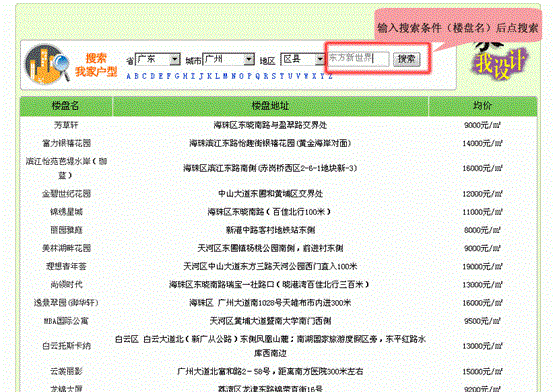The width and height of the screenshot is (555, 392).
Task: Filter by letter L link
Action: 217,76
